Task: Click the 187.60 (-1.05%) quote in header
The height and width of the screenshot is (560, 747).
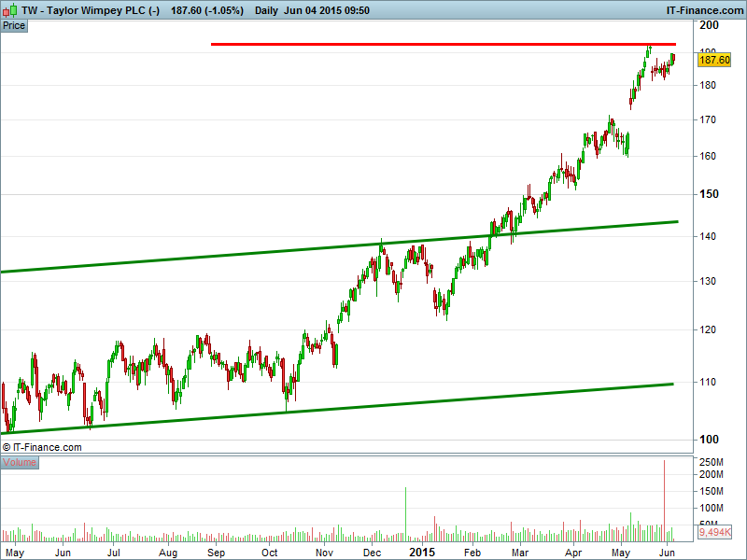Action: [207, 10]
